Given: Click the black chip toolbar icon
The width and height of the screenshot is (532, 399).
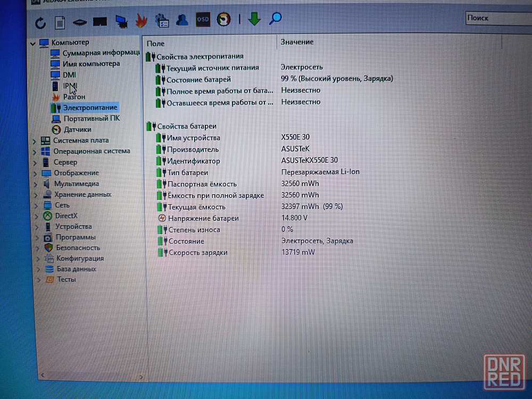Looking at the screenshot, I should click(x=79, y=23).
